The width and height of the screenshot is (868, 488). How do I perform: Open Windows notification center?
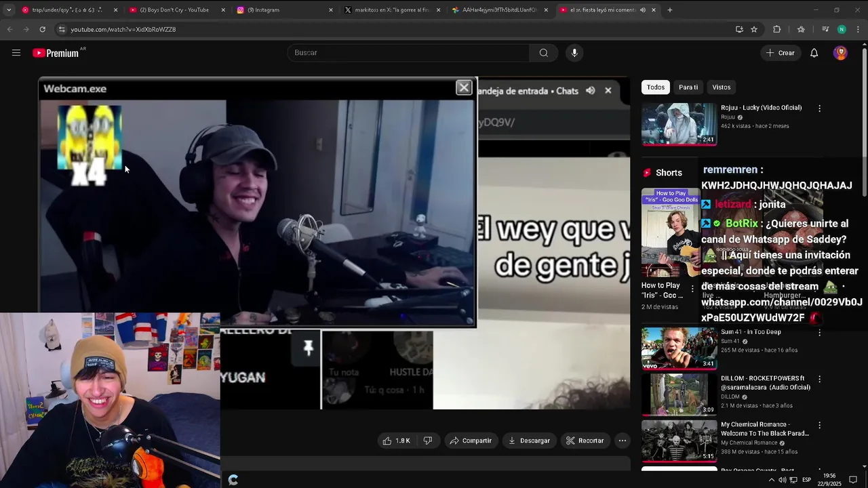(853, 480)
